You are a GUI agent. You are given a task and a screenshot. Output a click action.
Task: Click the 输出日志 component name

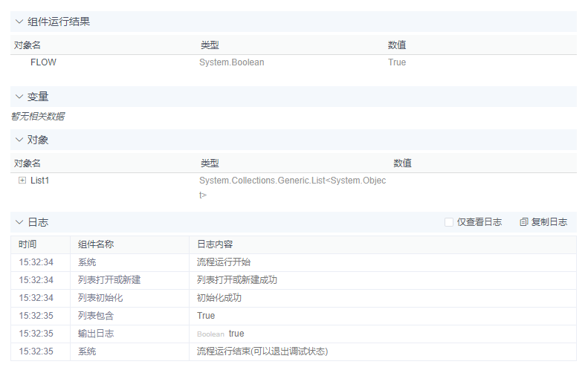(x=96, y=334)
